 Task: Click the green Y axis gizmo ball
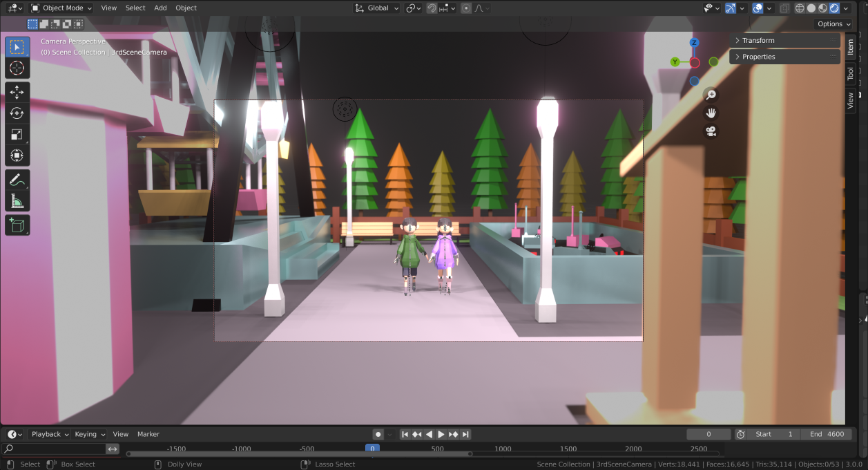(x=675, y=62)
